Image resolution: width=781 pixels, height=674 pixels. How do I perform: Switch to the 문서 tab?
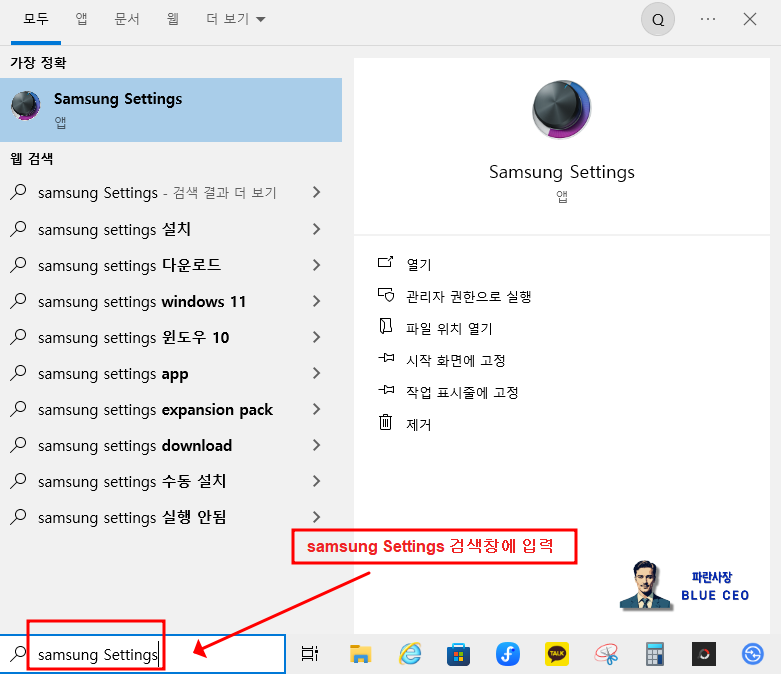(x=127, y=19)
